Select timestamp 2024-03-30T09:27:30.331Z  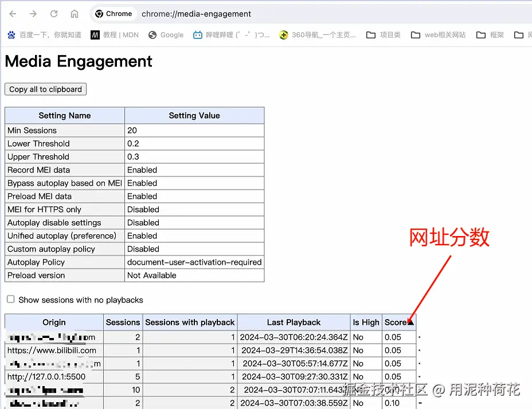click(295, 376)
